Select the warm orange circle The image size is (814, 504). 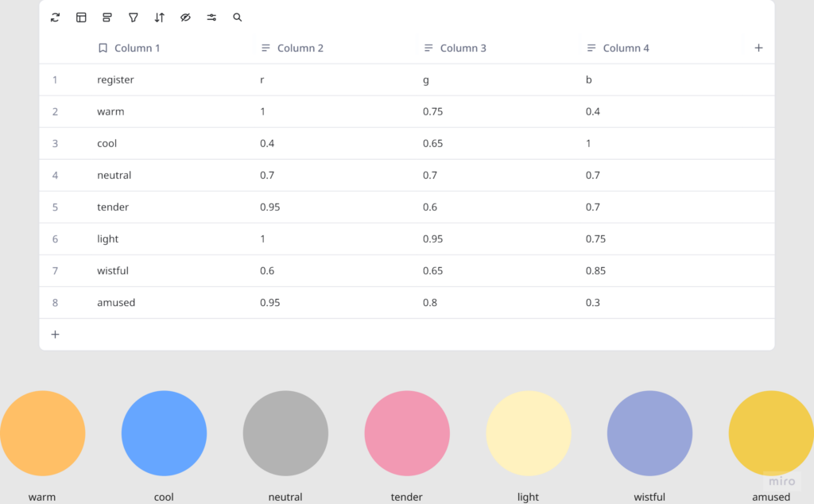[x=42, y=433]
